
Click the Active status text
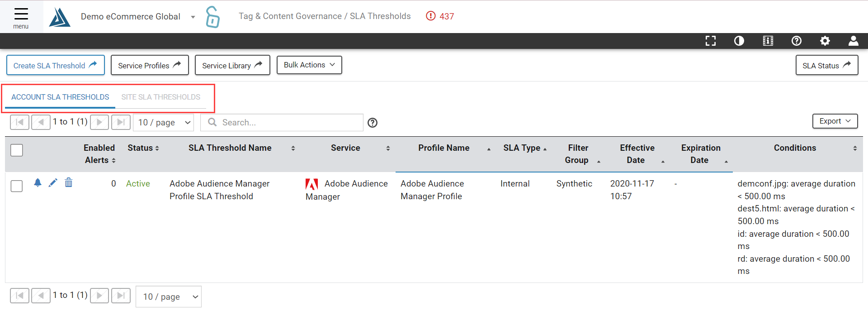(x=138, y=183)
